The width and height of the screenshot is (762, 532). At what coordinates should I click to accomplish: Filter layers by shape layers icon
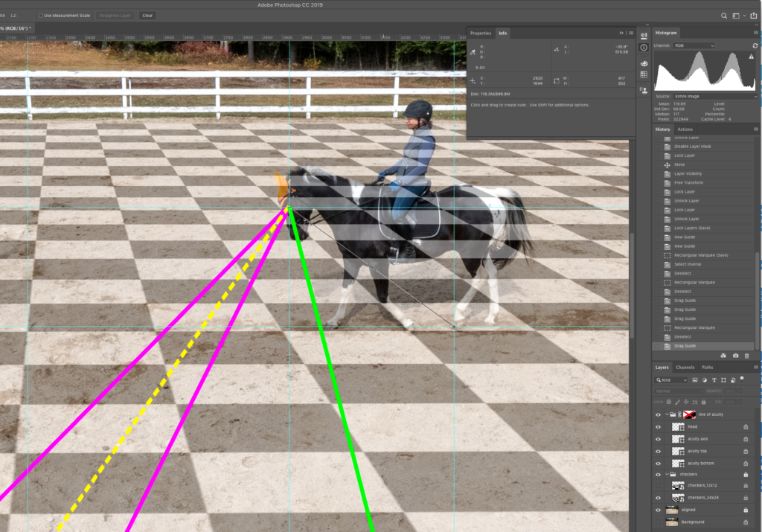(723, 380)
